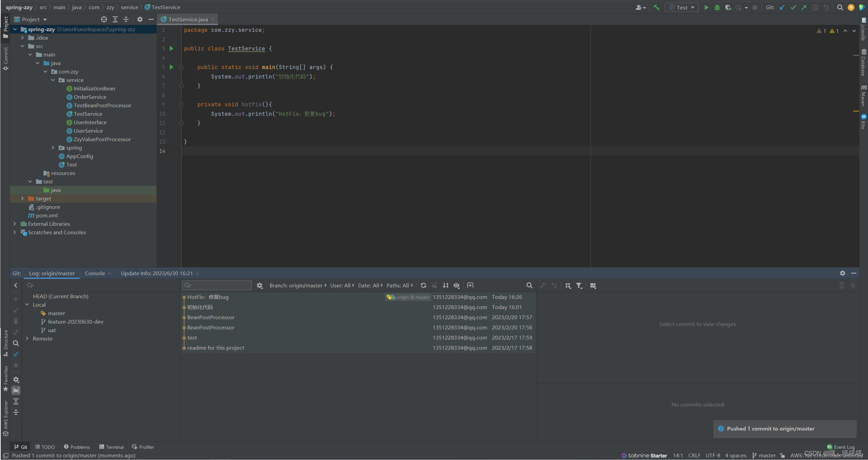The image size is (868, 460).
Task: Expand the Remote branch section
Action: pos(27,338)
